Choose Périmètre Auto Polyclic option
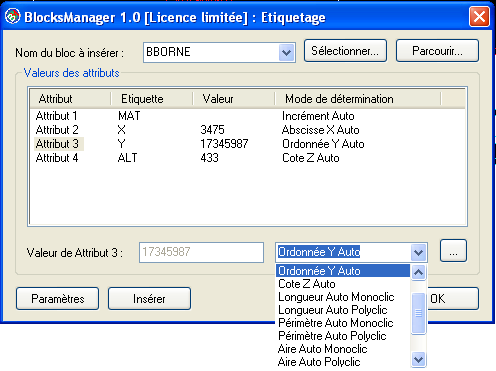The image size is (496, 371). (x=343, y=336)
